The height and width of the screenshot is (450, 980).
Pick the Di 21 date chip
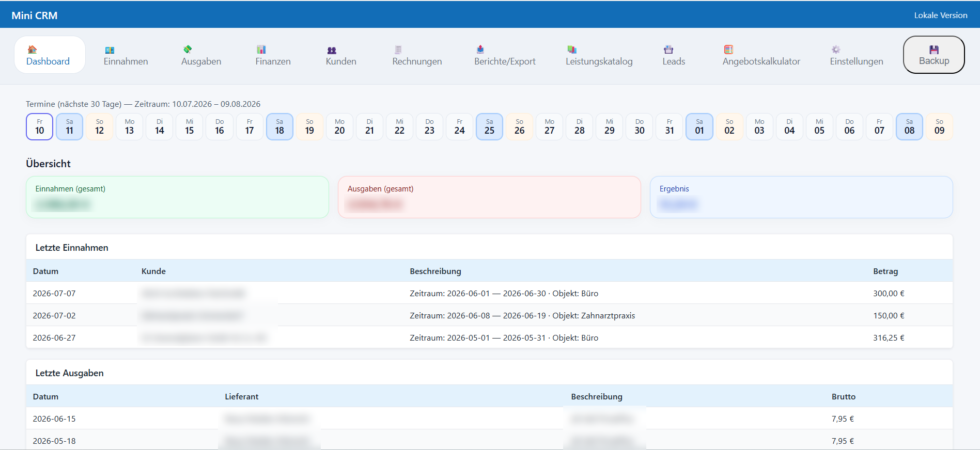[369, 126]
